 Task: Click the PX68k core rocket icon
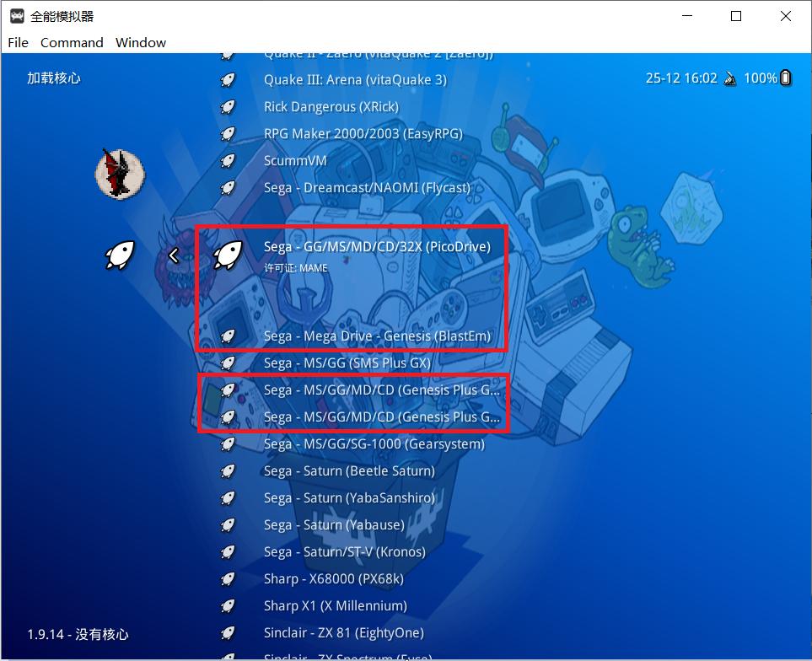pos(228,579)
